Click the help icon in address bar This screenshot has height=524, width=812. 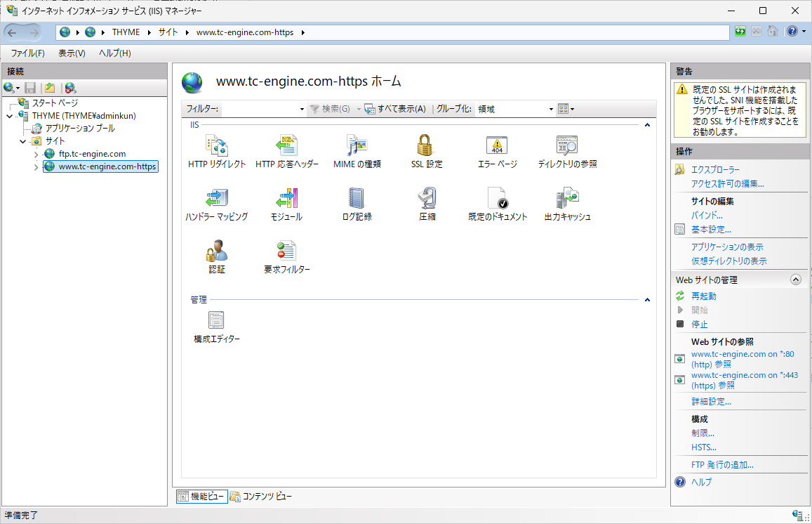point(792,32)
